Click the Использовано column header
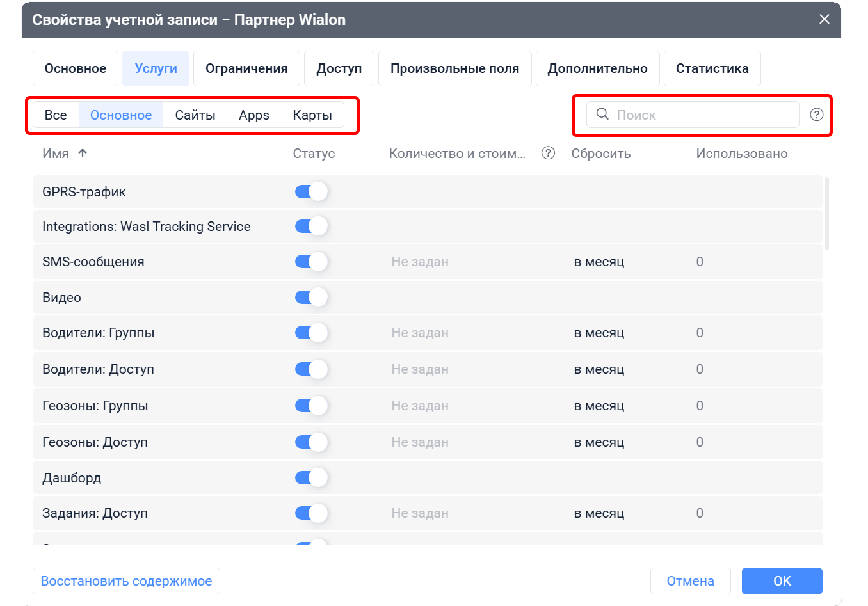 click(x=742, y=154)
